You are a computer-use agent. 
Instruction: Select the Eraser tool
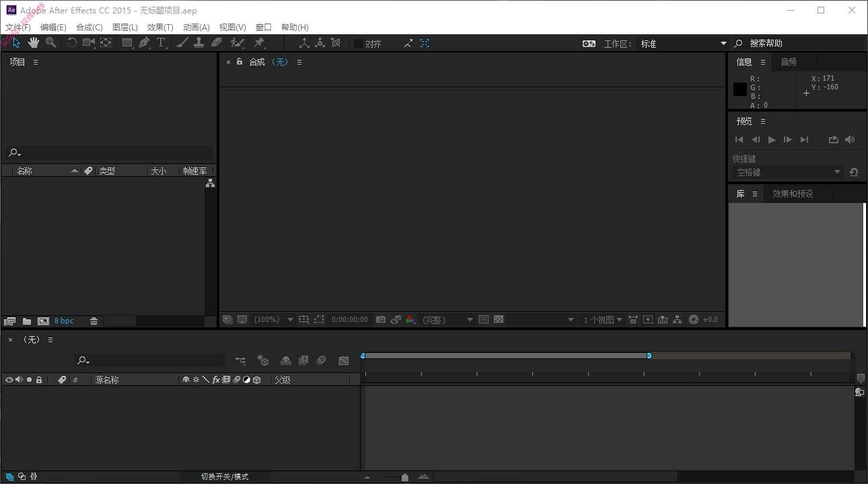(216, 43)
